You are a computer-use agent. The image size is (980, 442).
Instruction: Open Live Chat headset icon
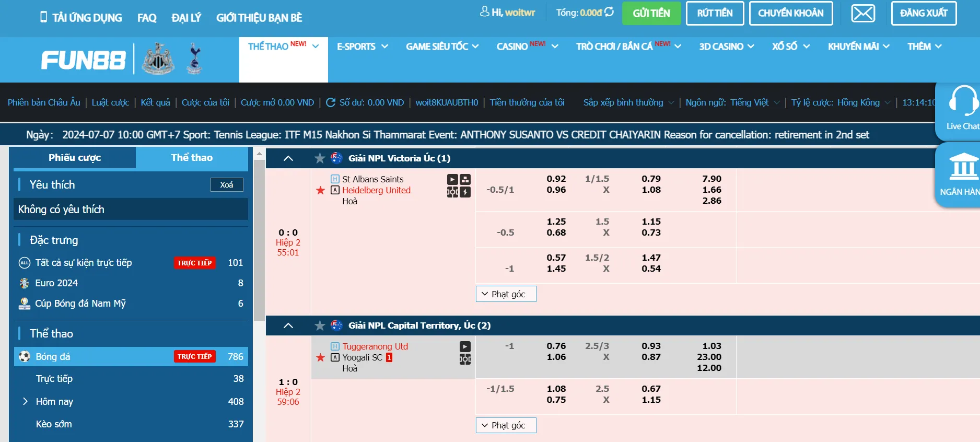(963, 100)
